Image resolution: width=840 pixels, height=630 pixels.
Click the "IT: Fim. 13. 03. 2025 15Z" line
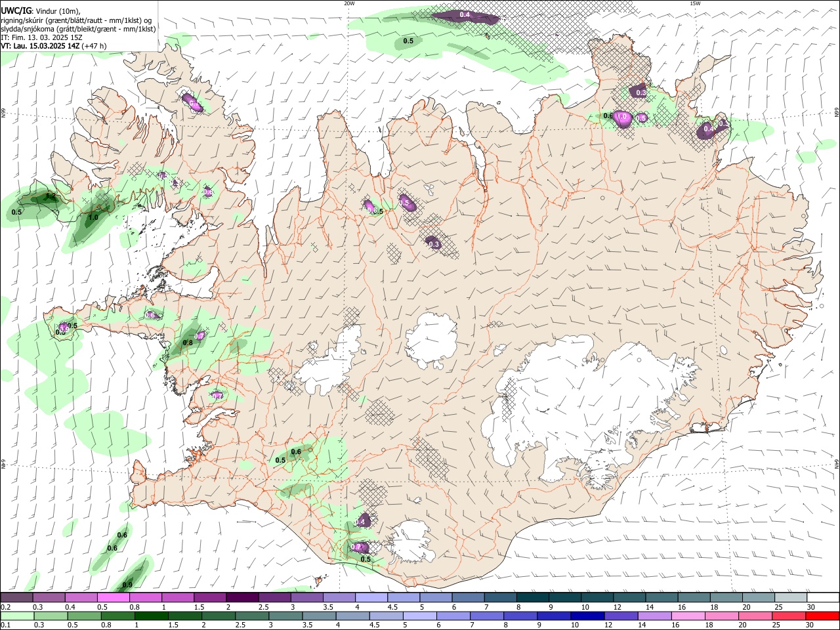coord(41,37)
